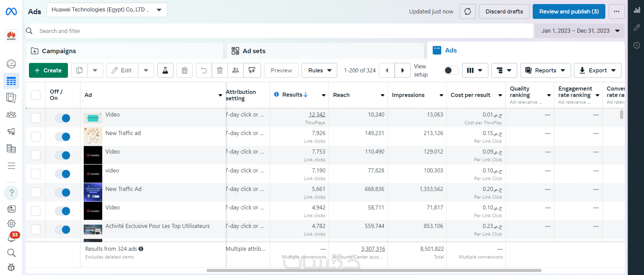Viewport: 644px width, 275px height.
Task: Click the Preview button
Action: (x=281, y=70)
